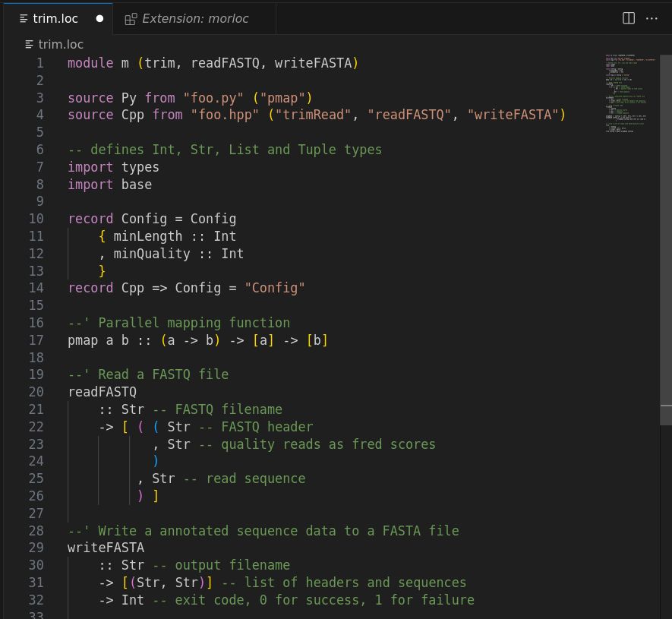
Task: Click comment 'FASTQ filename' on line 21
Action: click(229, 409)
